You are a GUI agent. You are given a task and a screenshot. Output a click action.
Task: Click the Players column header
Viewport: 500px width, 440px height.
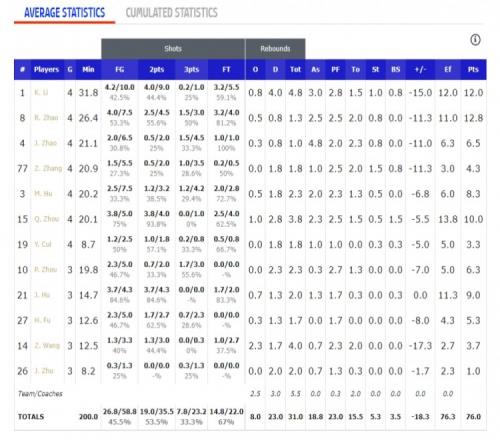(x=46, y=69)
